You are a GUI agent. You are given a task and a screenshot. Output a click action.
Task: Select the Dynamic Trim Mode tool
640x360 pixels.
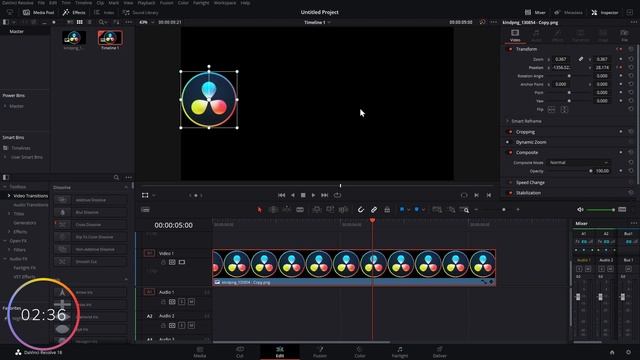(287, 209)
